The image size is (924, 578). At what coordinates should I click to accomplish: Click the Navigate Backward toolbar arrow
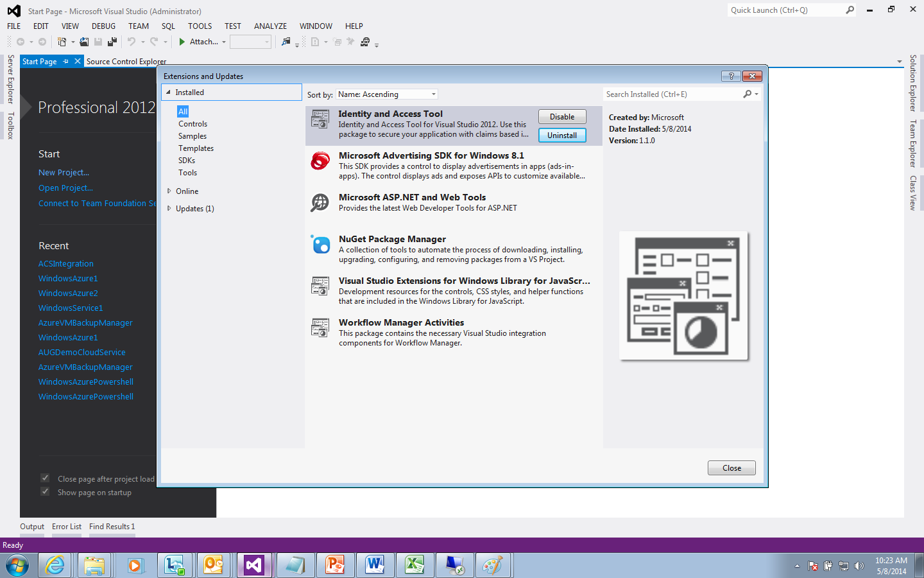[x=21, y=42]
